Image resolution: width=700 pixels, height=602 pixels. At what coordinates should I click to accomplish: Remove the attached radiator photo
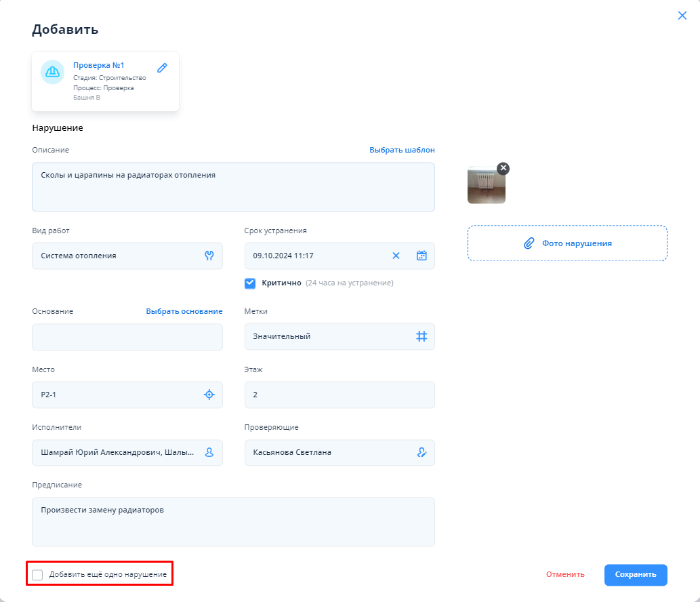coord(503,168)
